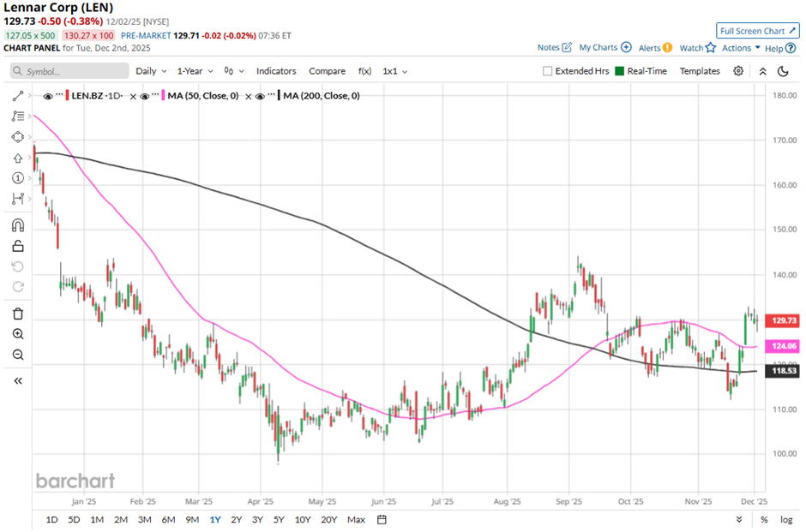
Task: Click the red LEN.BZ color swatch
Action: 68,95
